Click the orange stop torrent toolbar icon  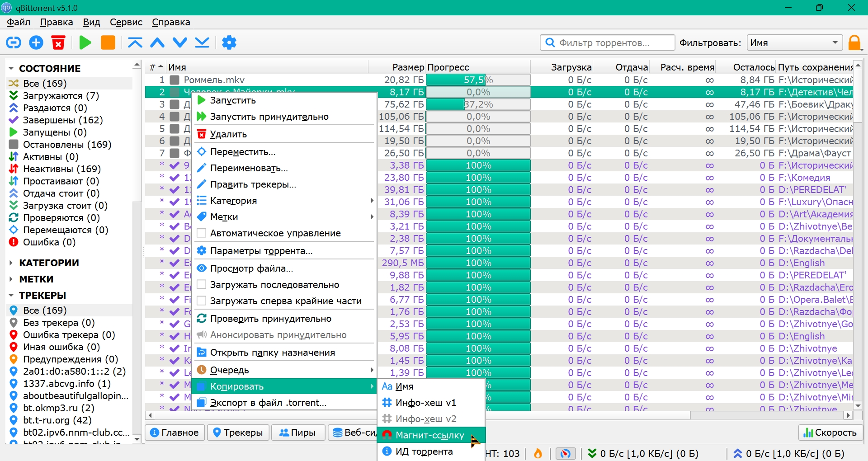coord(108,42)
